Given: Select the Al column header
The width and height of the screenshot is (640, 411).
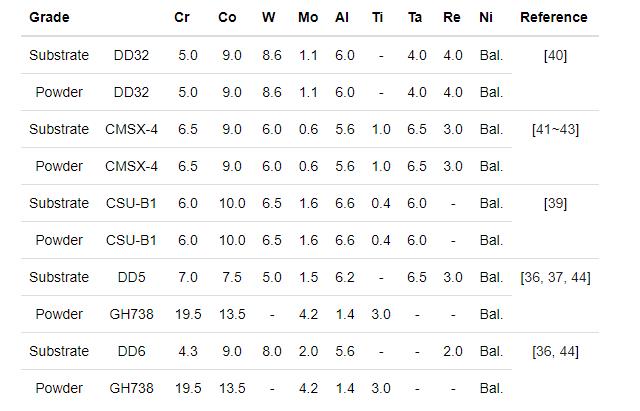Looking at the screenshot, I should click(x=342, y=17).
